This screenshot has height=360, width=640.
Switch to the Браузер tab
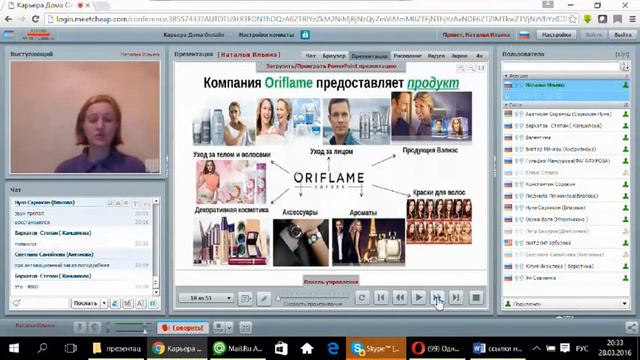point(333,56)
